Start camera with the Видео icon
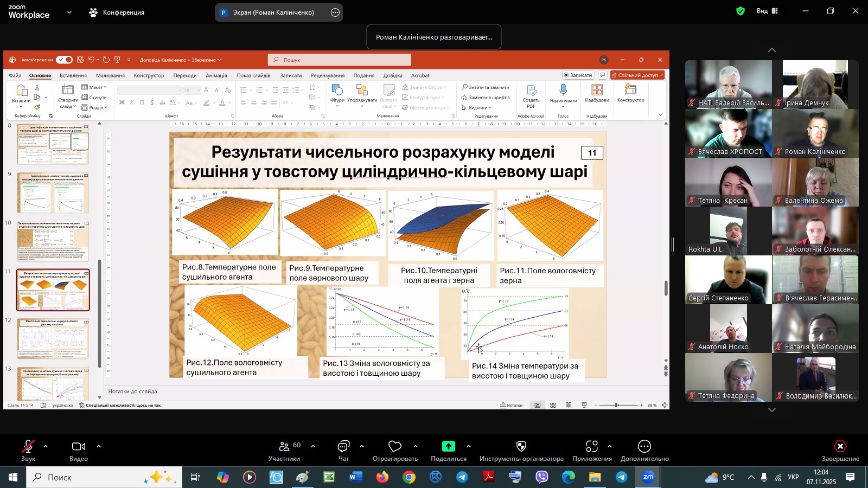 [79, 447]
